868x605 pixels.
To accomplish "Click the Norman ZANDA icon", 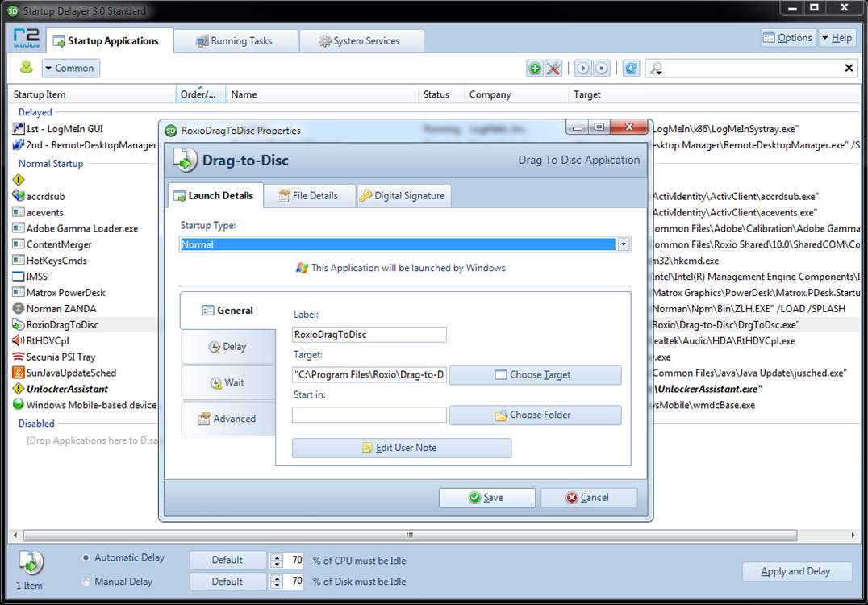I will point(19,308).
